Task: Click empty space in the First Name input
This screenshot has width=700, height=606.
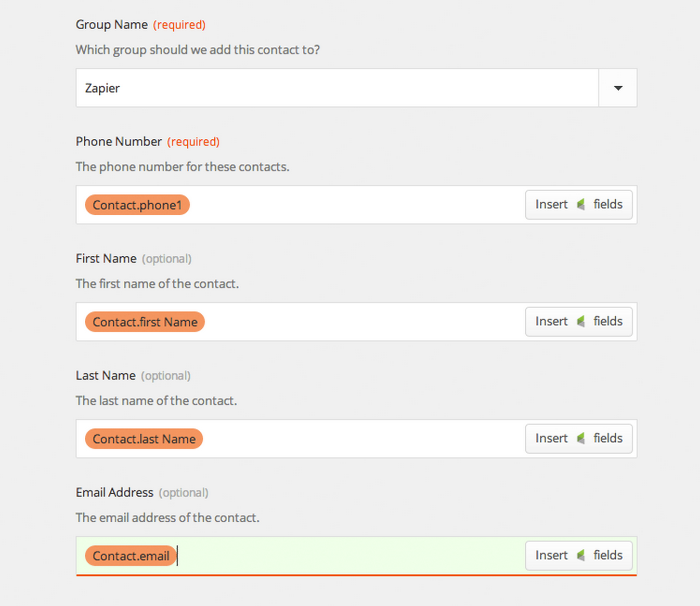Action: pos(364,322)
